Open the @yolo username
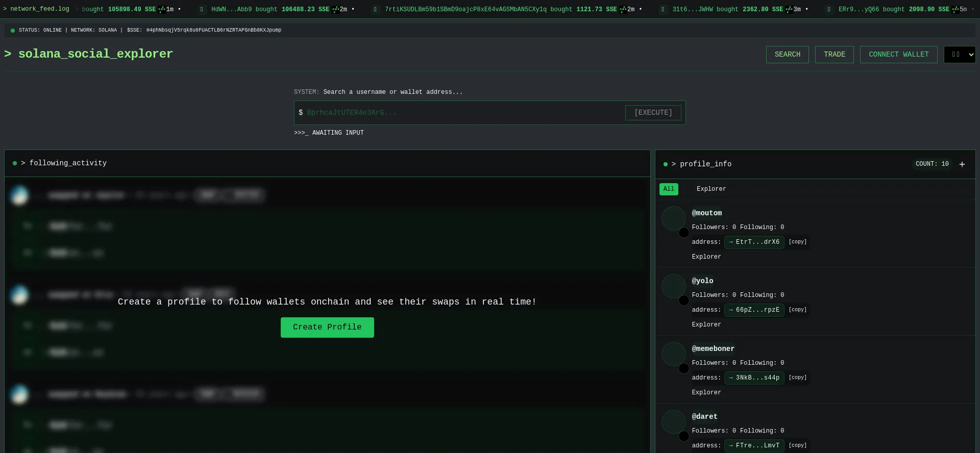The image size is (980, 453). coord(703,281)
